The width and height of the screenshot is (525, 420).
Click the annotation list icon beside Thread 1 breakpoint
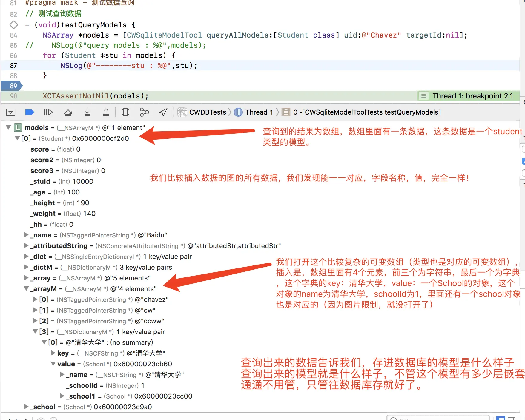click(423, 96)
